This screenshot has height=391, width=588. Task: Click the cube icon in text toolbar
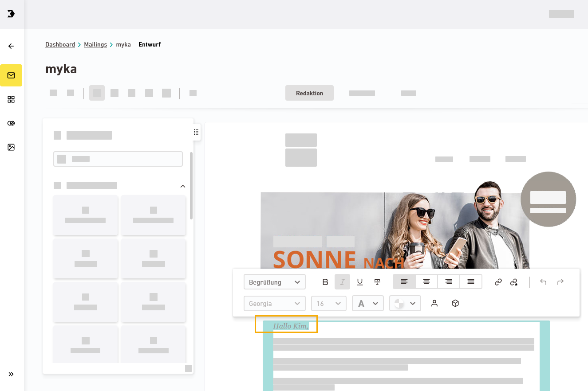455,303
